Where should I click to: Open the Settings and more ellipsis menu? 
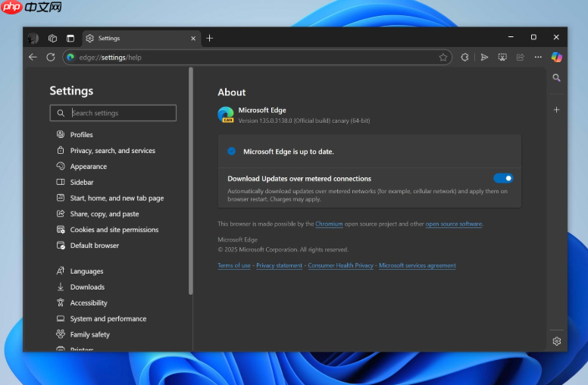tap(538, 57)
